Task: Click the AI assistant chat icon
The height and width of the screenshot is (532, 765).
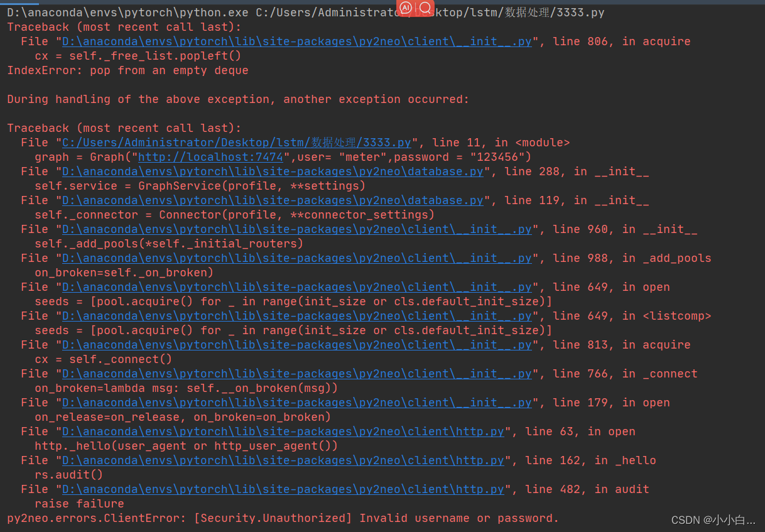Action: pos(405,8)
